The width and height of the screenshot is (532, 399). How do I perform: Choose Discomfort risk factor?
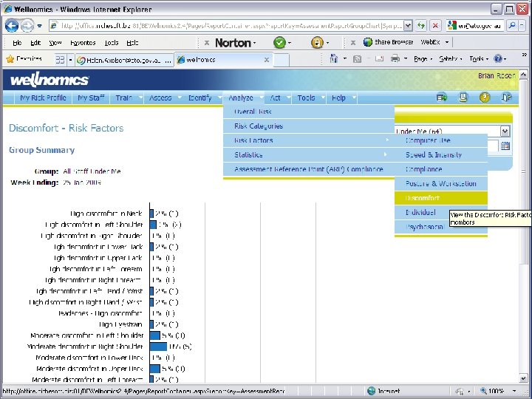(440, 198)
